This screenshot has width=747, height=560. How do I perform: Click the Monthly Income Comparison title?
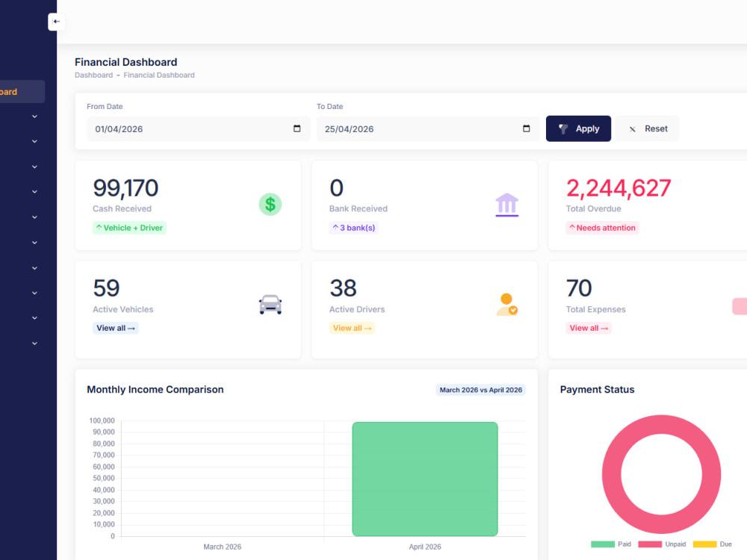point(155,390)
